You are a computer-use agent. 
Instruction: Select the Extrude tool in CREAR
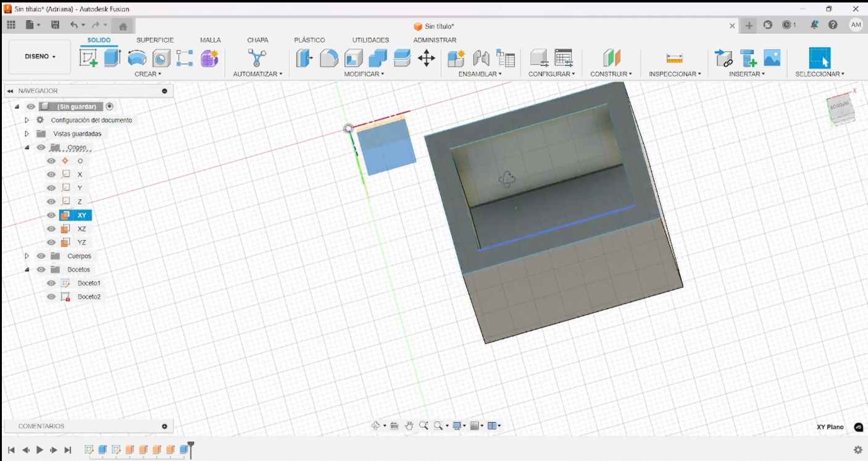[112, 58]
